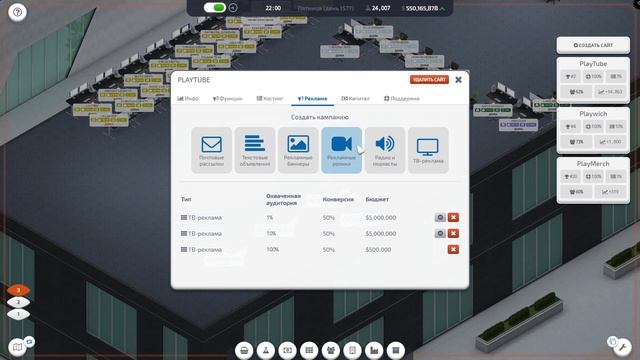
Task: Open the square icon menu at bottom
Action: [x=396, y=350]
